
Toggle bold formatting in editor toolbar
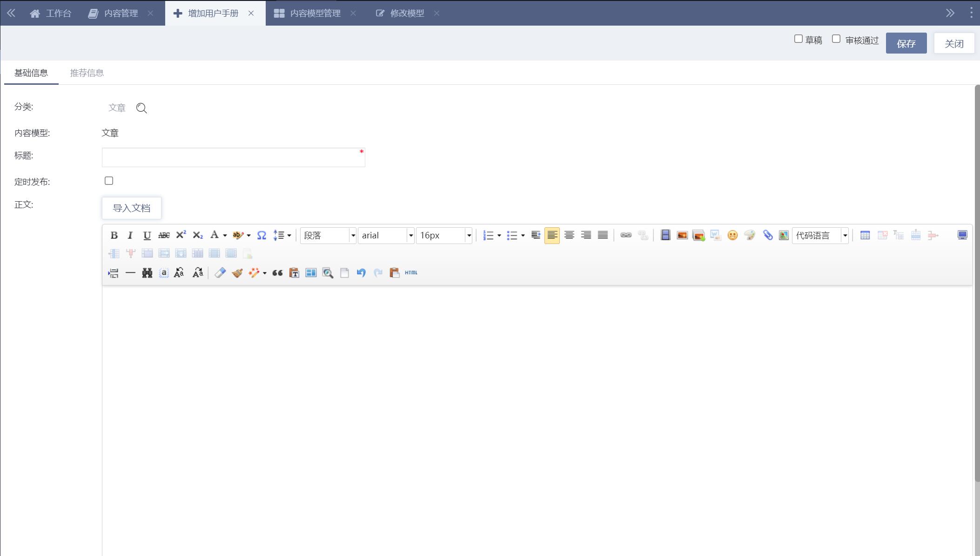[x=114, y=235]
